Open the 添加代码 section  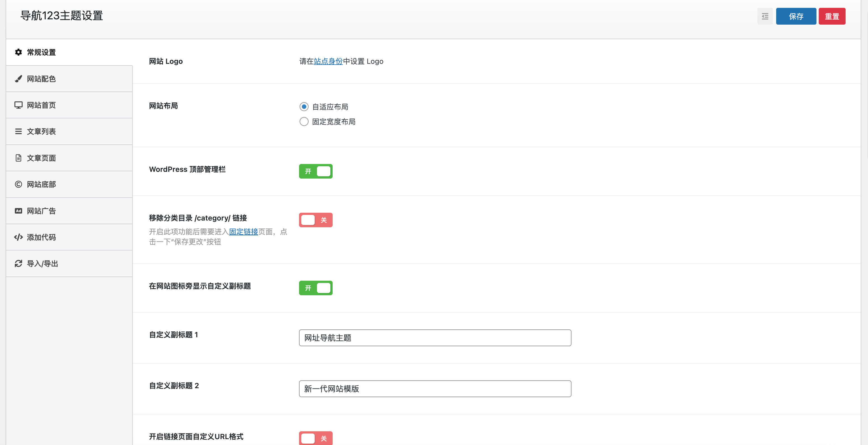pos(69,237)
